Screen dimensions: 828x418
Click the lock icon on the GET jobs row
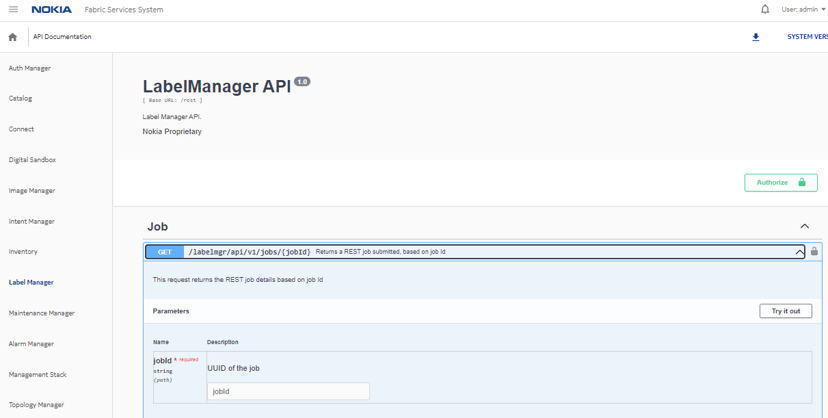(x=814, y=252)
